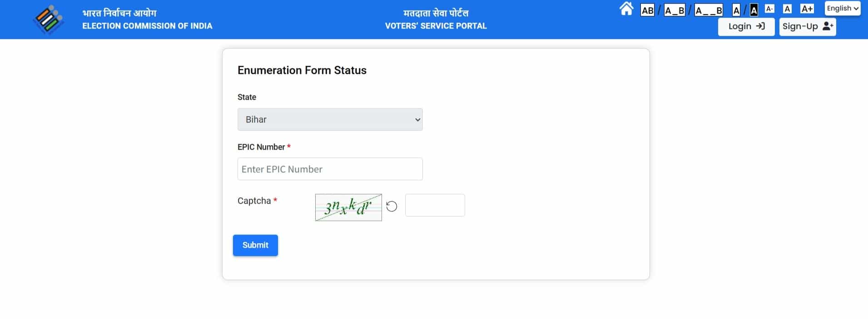The width and height of the screenshot is (868, 319).
Task: Increase font size with A+ icon
Action: [807, 9]
